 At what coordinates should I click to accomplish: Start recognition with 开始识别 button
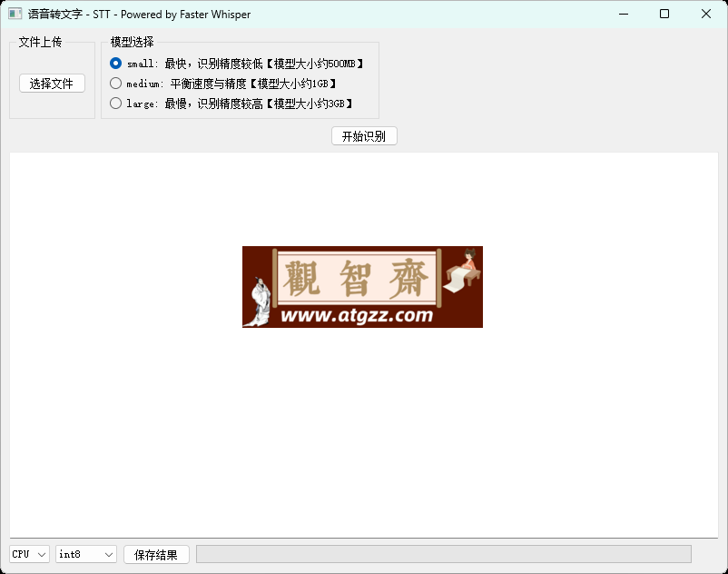364,136
